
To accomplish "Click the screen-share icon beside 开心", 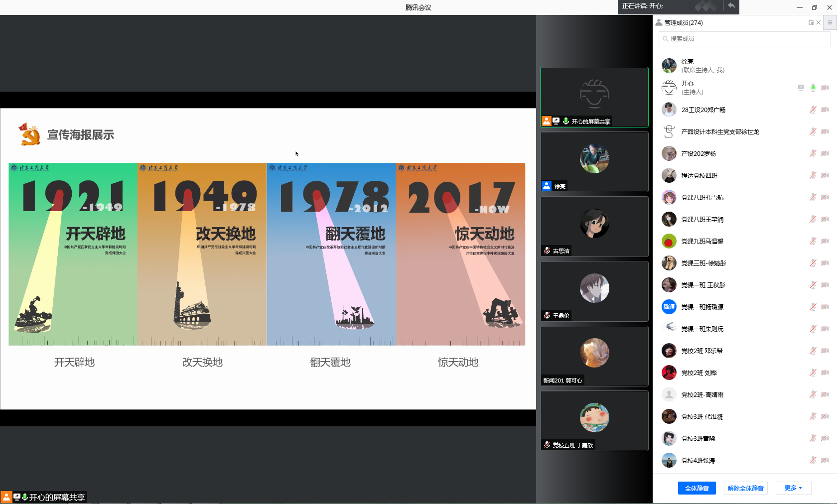I will point(801,88).
